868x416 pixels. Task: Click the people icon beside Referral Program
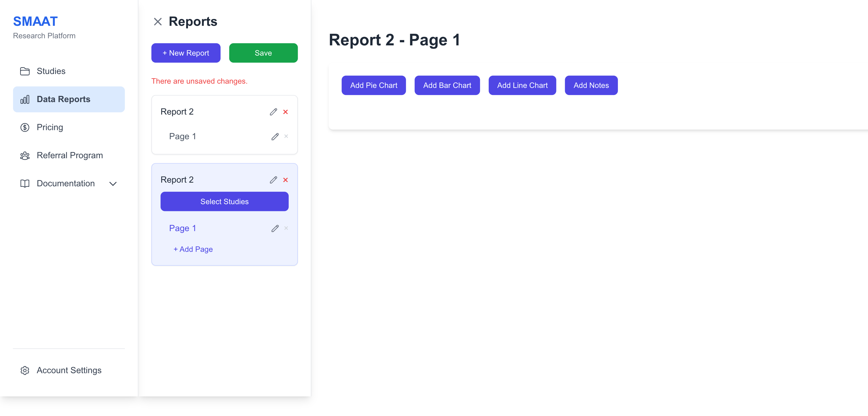[x=25, y=155]
